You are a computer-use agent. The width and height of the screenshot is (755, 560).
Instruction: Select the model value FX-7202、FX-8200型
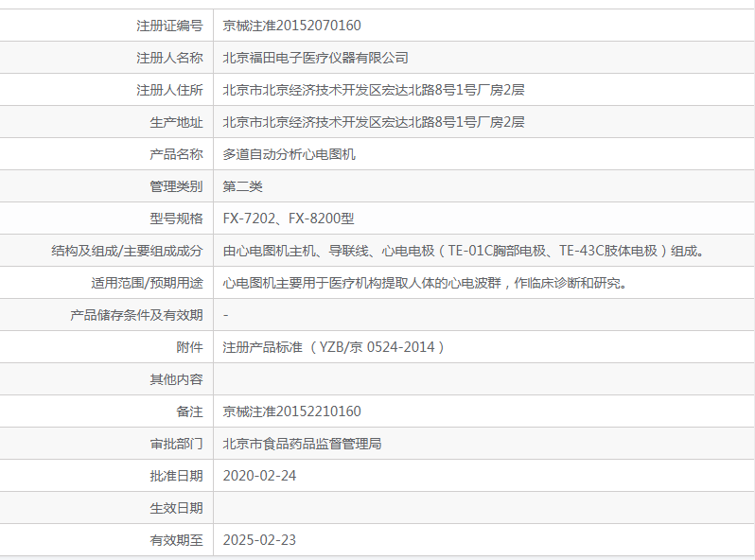[289, 219]
